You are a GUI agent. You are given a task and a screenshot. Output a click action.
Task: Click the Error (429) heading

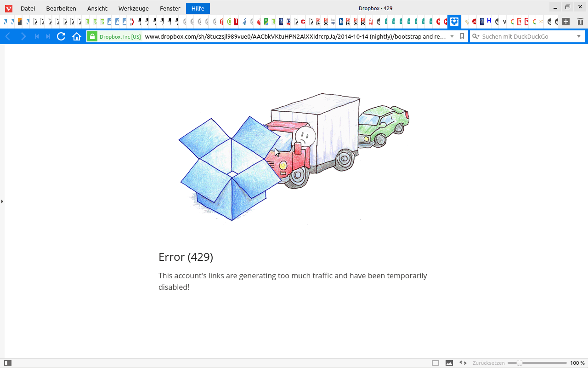(x=186, y=257)
